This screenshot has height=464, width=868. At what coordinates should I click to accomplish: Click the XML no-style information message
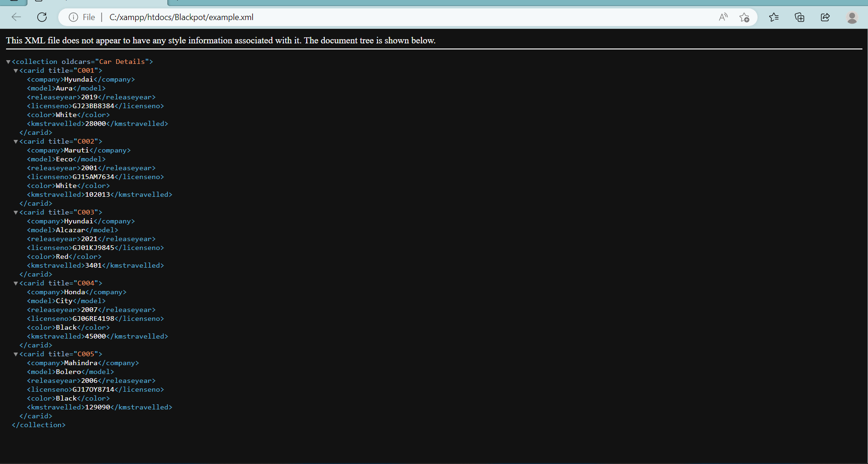click(221, 41)
